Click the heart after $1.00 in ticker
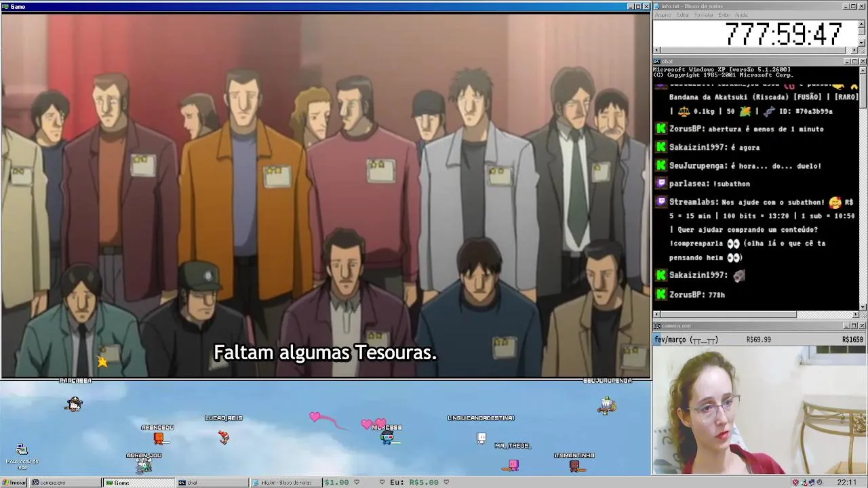 click(358, 483)
